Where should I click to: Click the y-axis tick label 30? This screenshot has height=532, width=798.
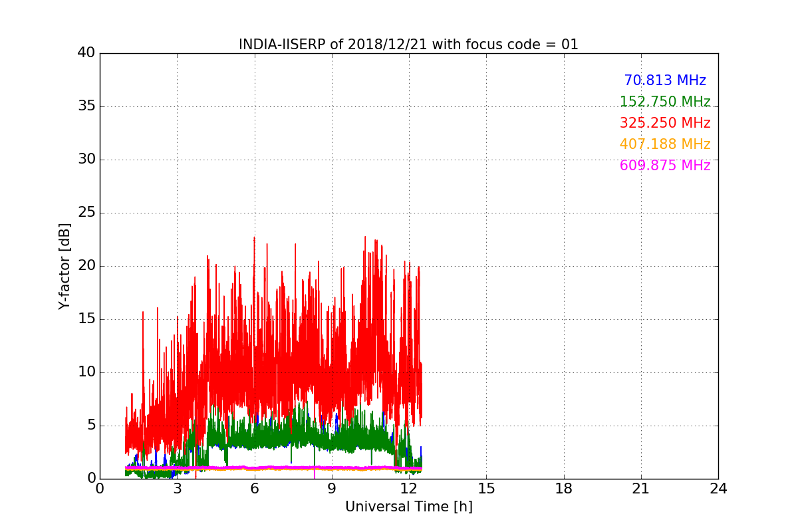(86, 160)
